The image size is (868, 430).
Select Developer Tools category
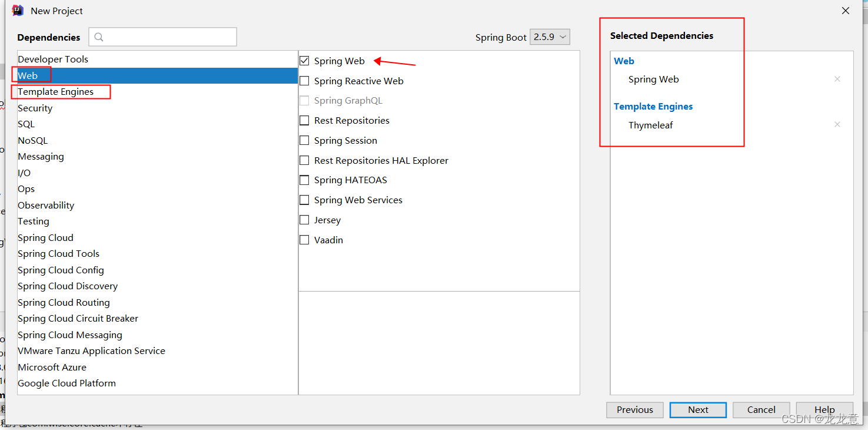click(x=158, y=59)
